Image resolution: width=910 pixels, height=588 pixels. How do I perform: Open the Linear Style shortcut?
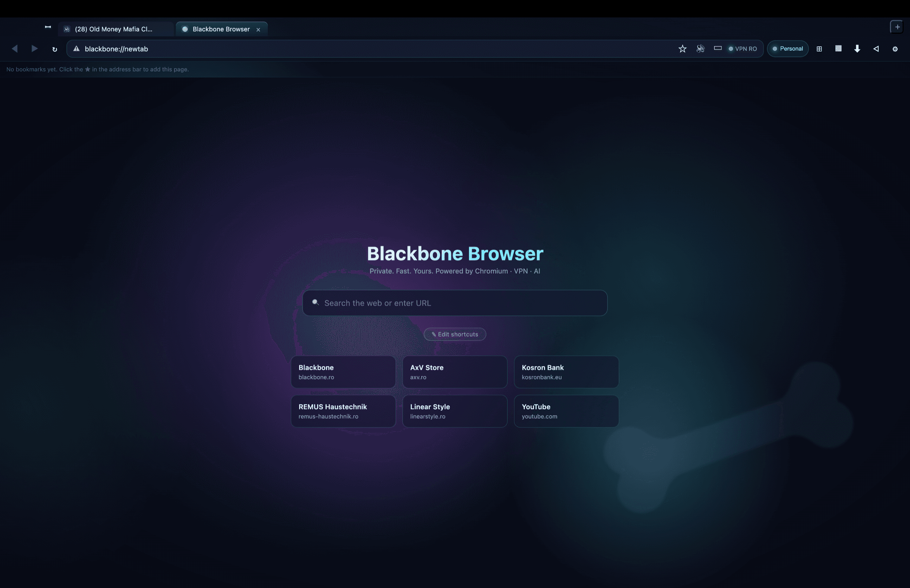[x=455, y=411]
